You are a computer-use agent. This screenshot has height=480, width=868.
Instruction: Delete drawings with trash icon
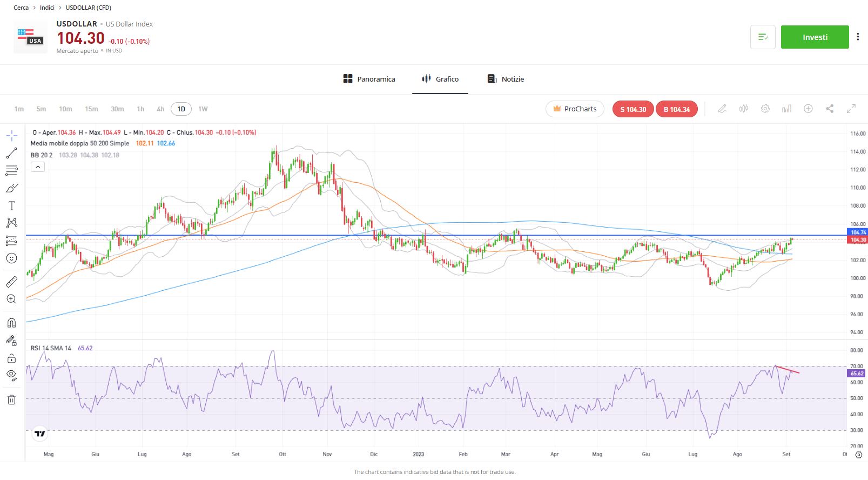point(11,399)
